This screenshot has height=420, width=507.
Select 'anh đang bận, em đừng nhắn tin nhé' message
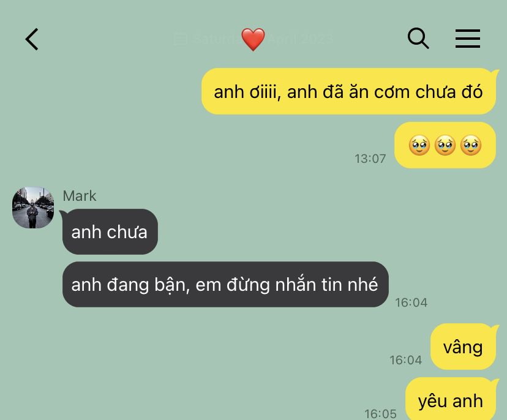coord(225,285)
